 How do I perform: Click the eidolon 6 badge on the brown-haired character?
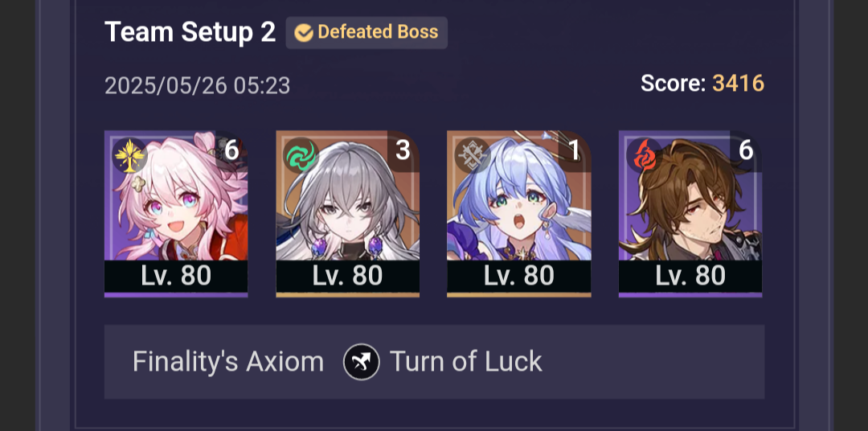[746, 150]
